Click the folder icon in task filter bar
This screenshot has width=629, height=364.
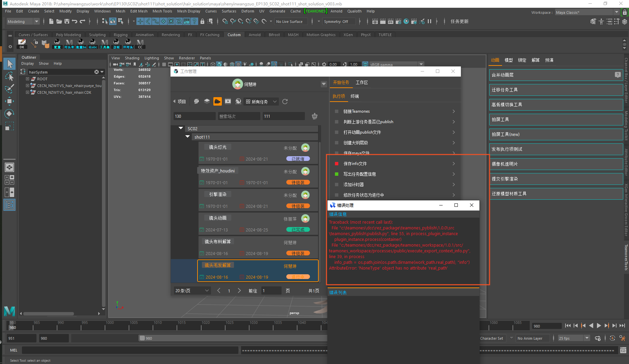pos(217,101)
